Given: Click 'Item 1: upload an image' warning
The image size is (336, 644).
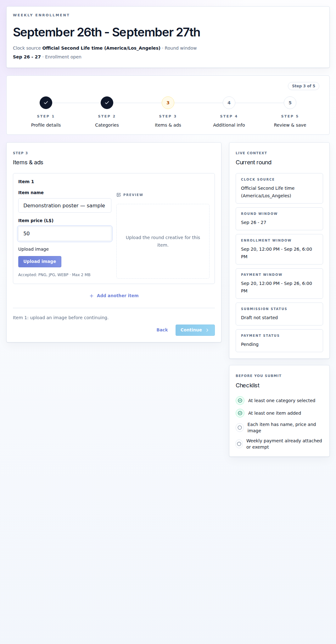Looking at the screenshot, I should [x=61, y=318].
